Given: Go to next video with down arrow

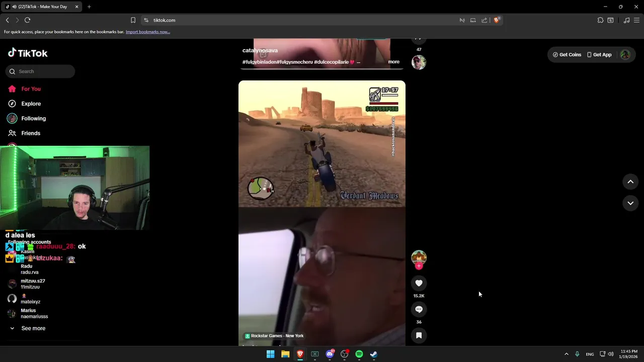Looking at the screenshot, I should click(630, 203).
